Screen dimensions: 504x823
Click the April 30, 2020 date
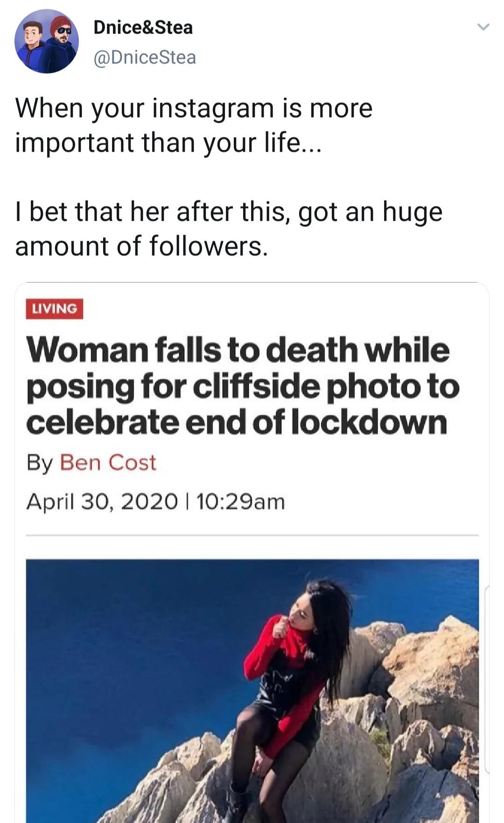coord(102,502)
